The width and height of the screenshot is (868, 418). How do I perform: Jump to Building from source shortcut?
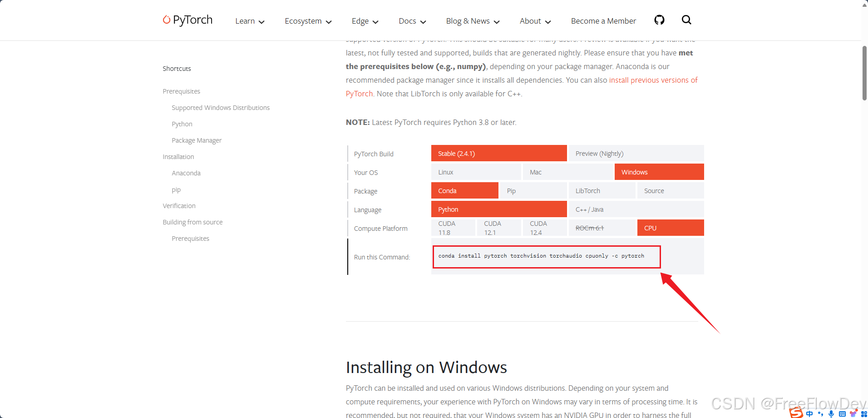(192, 222)
